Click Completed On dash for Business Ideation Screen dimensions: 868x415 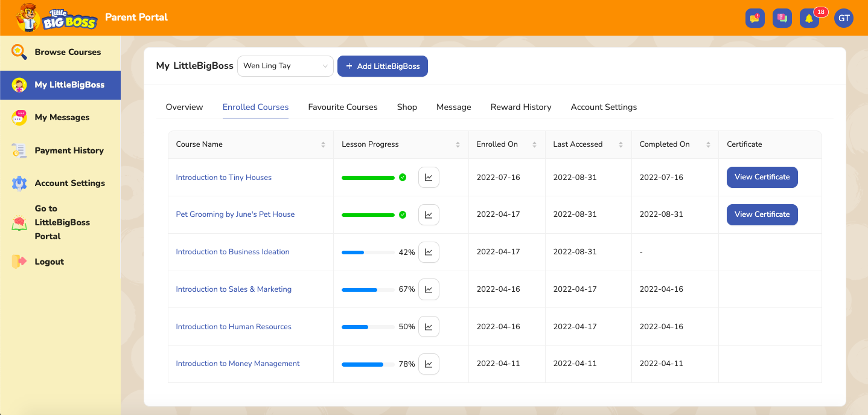641,252
